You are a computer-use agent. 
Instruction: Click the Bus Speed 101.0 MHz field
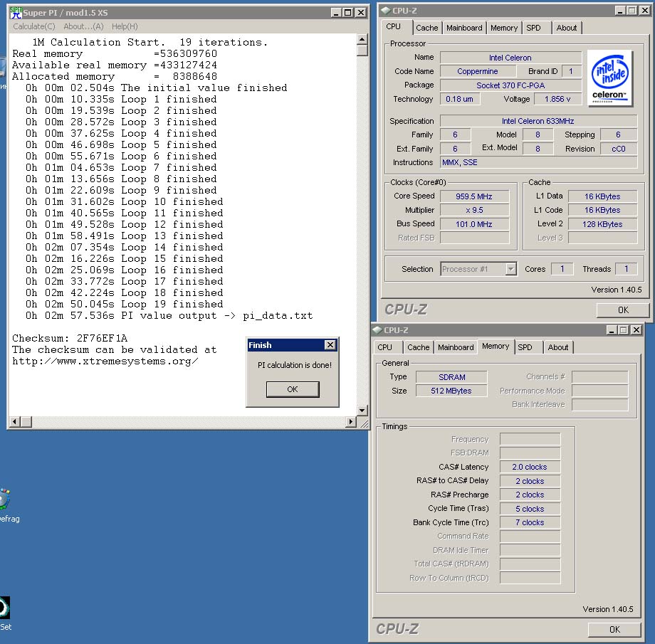coord(474,224)
